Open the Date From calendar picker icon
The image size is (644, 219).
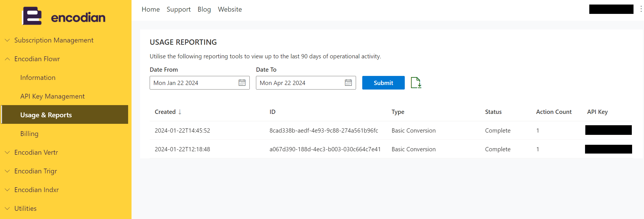(x=242, y=83)
